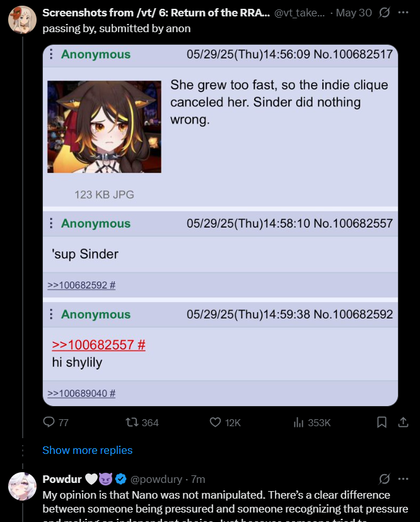This screenshot has width=420, height=522.
Task: Open the embedded 4chan screenshot image
Action: tap(220, 225)
